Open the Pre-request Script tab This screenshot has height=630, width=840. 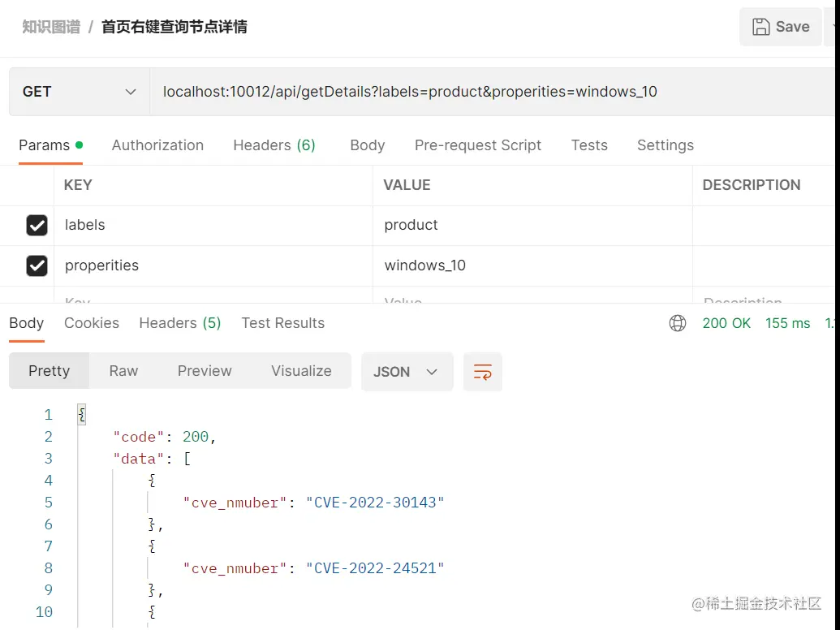(x=478, y=145)
